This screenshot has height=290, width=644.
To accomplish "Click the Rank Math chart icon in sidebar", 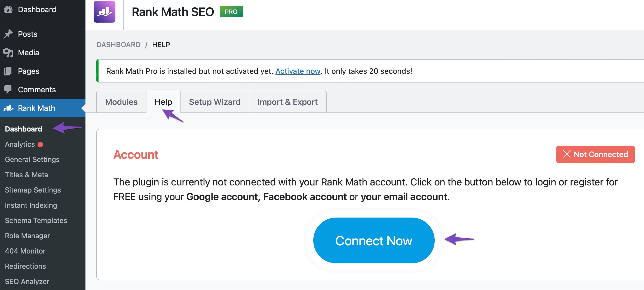I will (8, 108).
